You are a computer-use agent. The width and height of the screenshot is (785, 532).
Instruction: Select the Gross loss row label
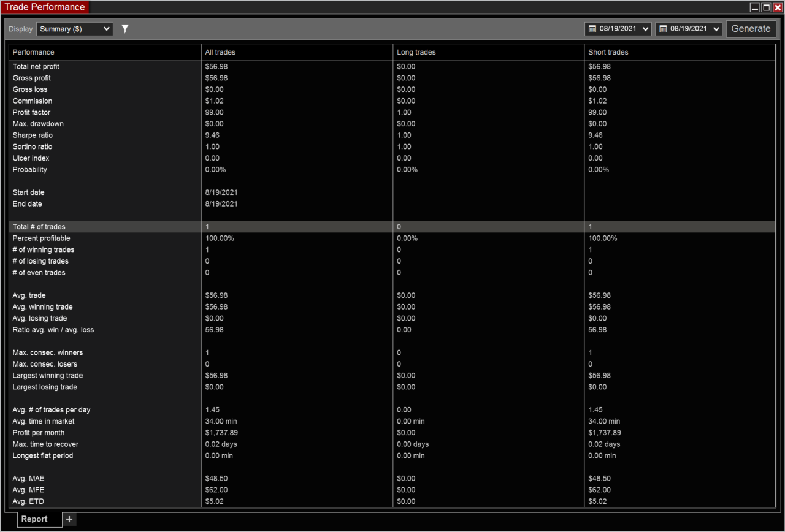click(x=30, y=89)
